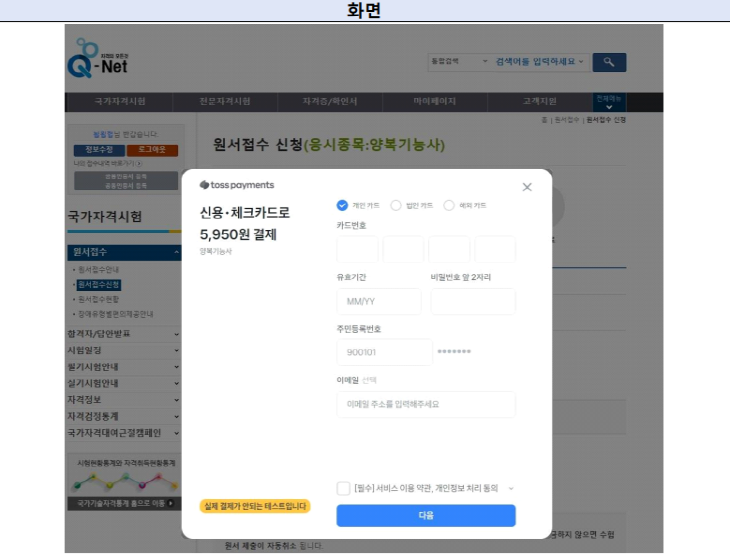Expand the 전체메뉴 button
The height and width of the screenshot is (554, 730).
(609, 102)
